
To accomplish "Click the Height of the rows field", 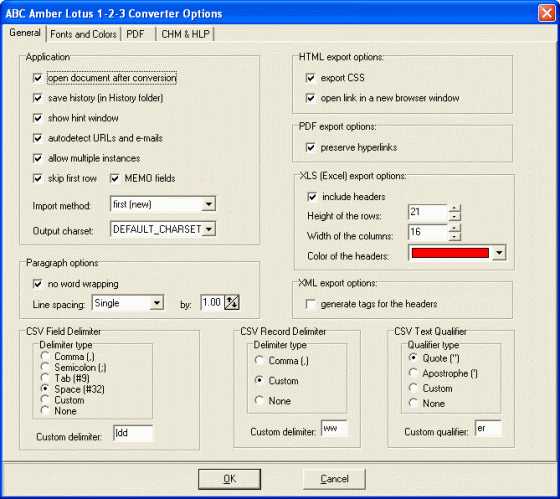I will tap(428, 212).
